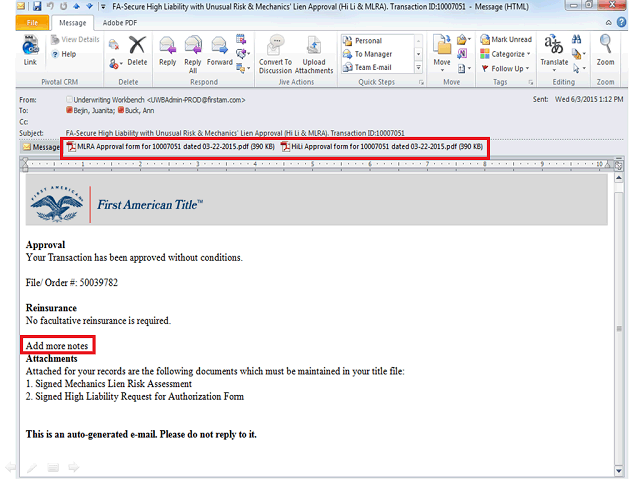Click the Upload Attachments icon
The height and width of the screenshot is (480, 640).
click(x=314, y=54)
